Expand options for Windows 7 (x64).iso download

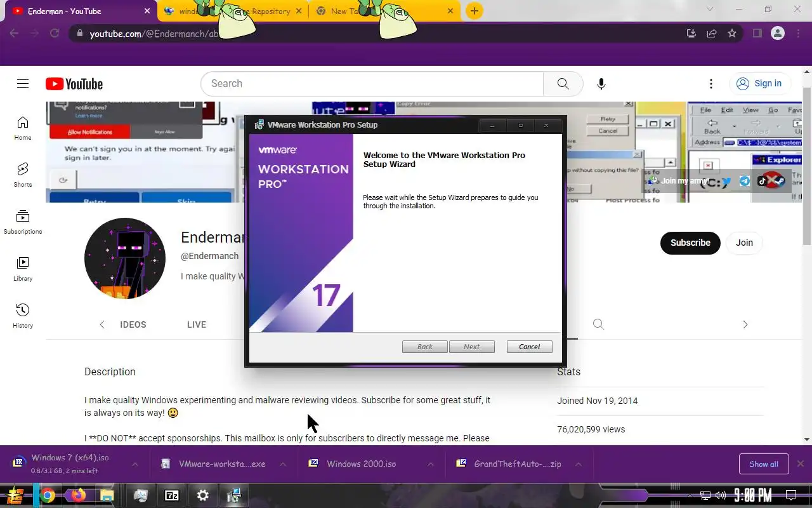pos(134,464)
